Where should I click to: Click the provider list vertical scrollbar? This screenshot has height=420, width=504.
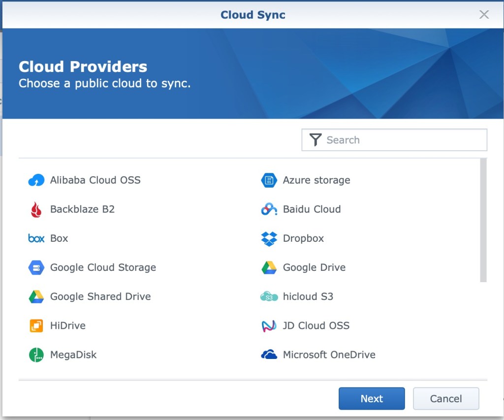point(483,220)
